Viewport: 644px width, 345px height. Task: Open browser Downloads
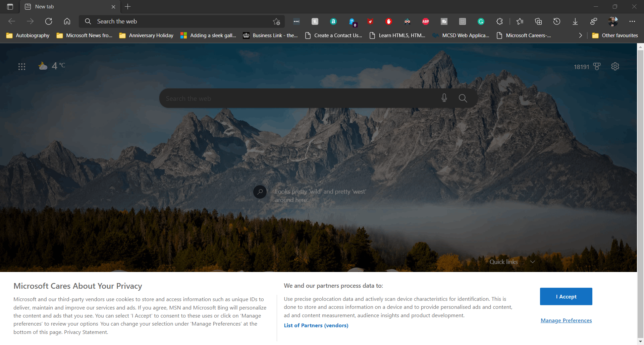(575, 21)
